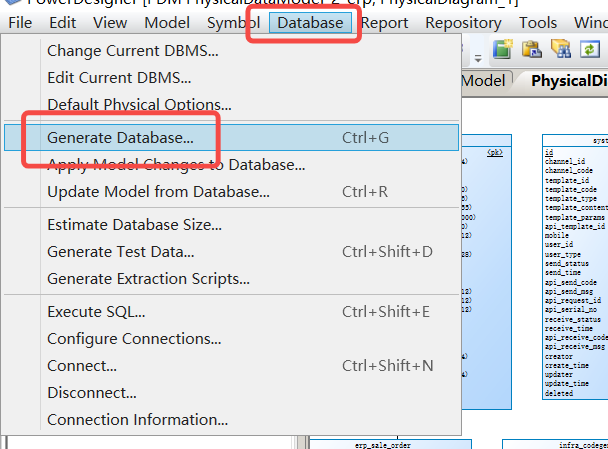Open the File menu
This screenshot has height=449, width=608.
coord(20,23)
